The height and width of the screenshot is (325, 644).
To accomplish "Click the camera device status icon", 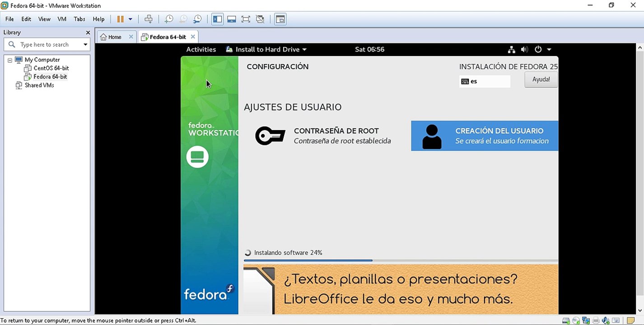I will pyautogui.click(x=616, y=320).
